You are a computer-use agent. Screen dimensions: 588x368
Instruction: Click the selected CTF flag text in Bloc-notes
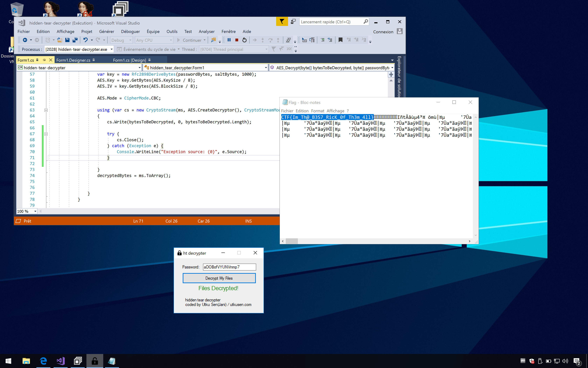coord(327,117)
